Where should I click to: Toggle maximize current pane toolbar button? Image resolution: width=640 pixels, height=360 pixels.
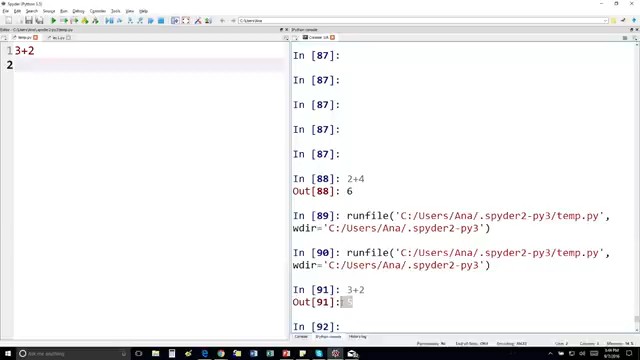pyautogui.click(x=175, y=20)
